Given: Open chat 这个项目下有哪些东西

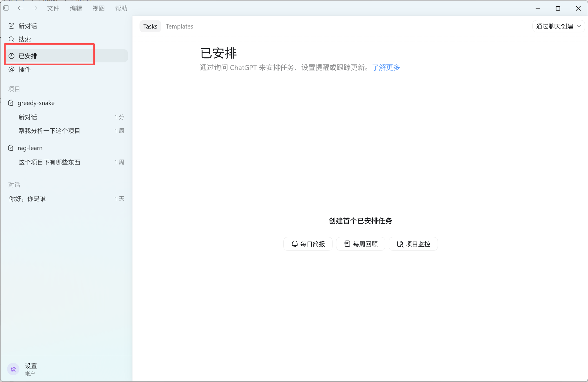Looking at the screenshot, I should point(67,162).
